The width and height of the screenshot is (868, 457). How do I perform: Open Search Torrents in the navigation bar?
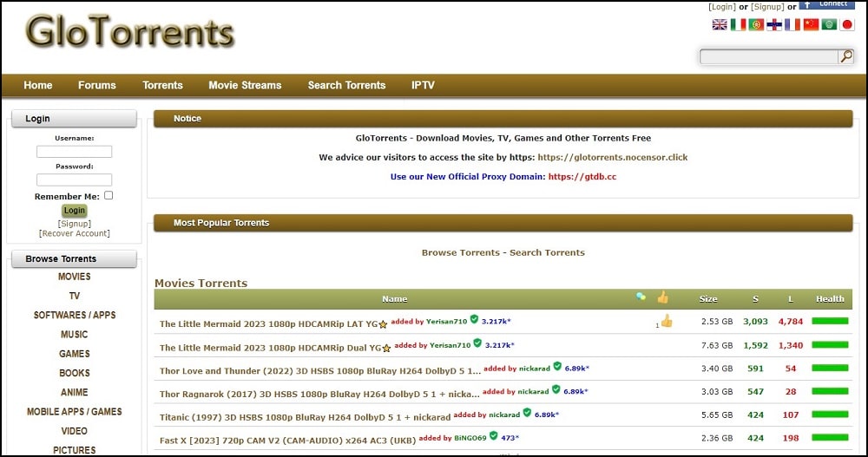(346, 85)
